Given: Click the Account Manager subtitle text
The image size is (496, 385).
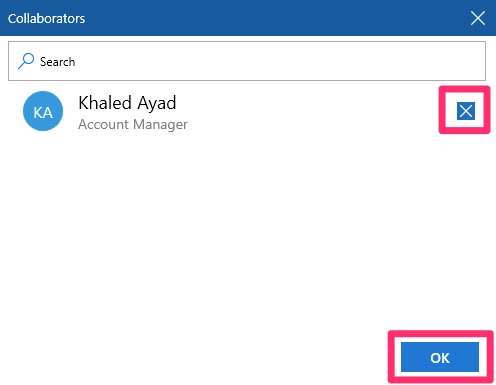Looking at the screenshot, I should [133, 124].
